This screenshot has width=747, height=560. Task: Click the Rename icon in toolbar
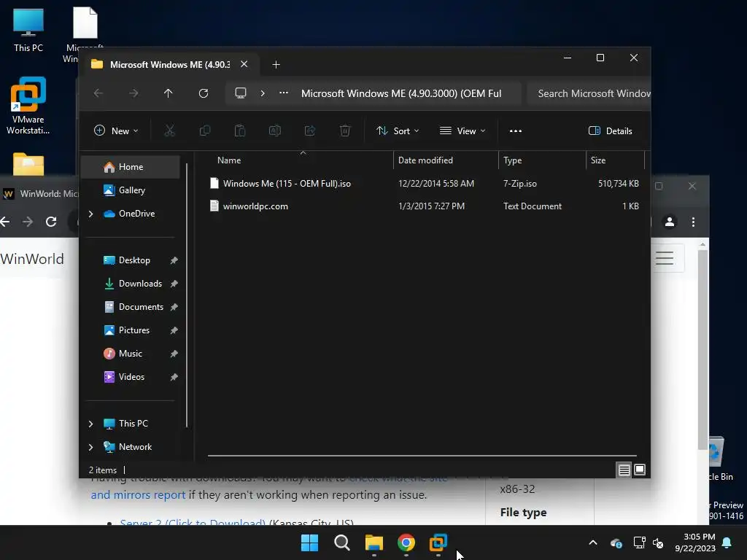275,131
